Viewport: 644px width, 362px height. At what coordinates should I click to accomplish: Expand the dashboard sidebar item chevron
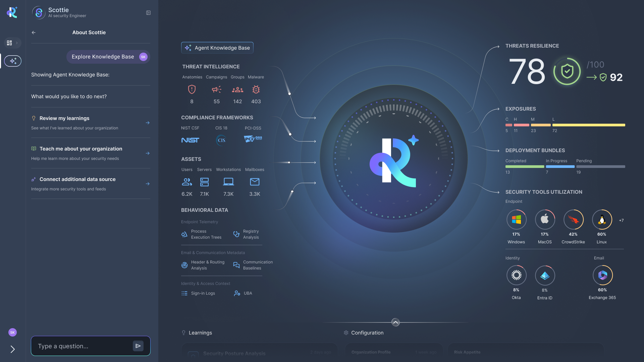17,43
